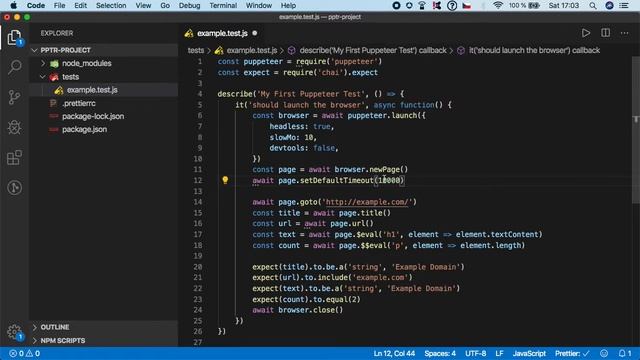Viewport: 640px width, 360px height.
Task: Open the Debug view in activity bar
Action: (14, 127)
